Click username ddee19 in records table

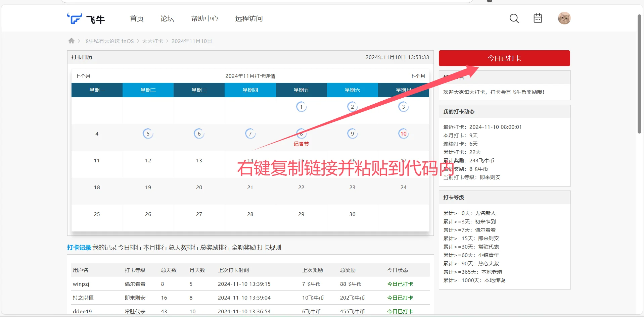pyautogui.click(x=82, y=312)
